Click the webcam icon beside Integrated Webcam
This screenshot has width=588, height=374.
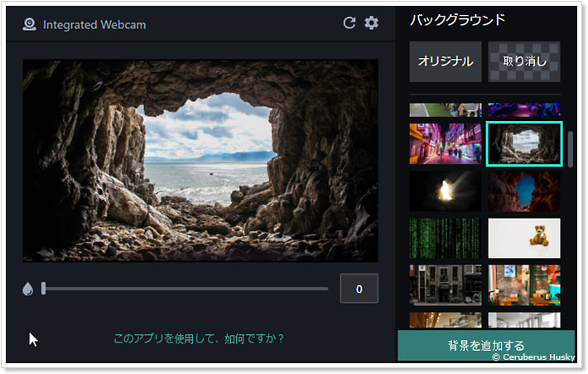[x=29, y=25]
